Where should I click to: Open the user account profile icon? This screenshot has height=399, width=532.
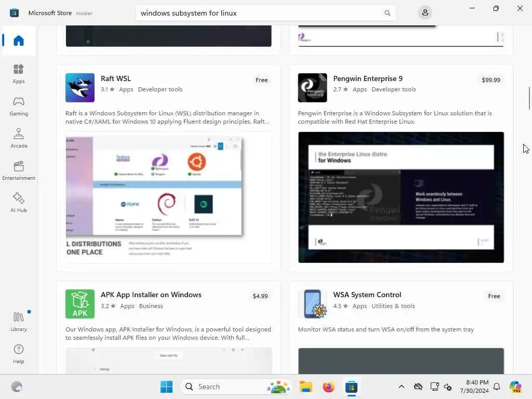pyautogui.click(x=425, y=13)
